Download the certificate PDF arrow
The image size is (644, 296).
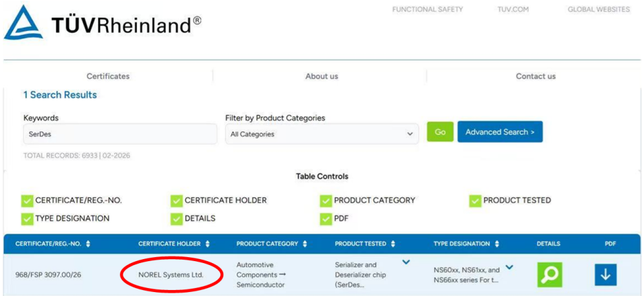point(605,275)
